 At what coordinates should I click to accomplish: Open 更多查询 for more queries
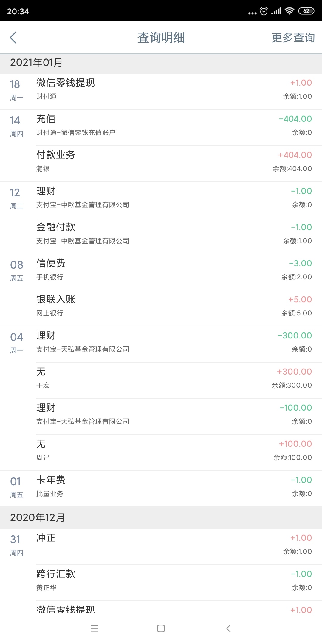(293, 38)
